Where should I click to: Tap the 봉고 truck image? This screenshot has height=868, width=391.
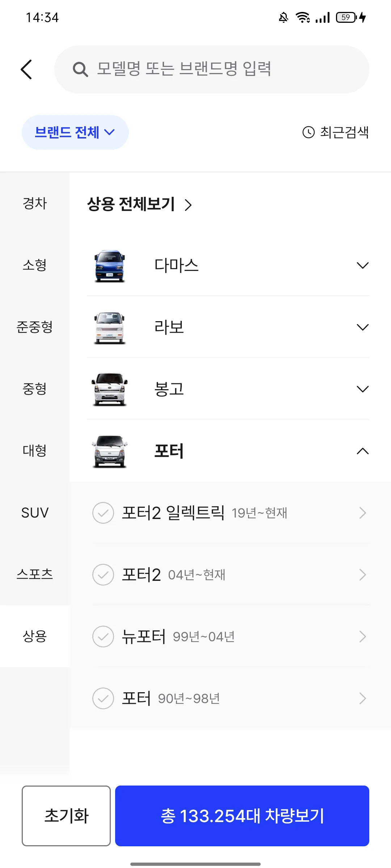(x=110, y=389)
